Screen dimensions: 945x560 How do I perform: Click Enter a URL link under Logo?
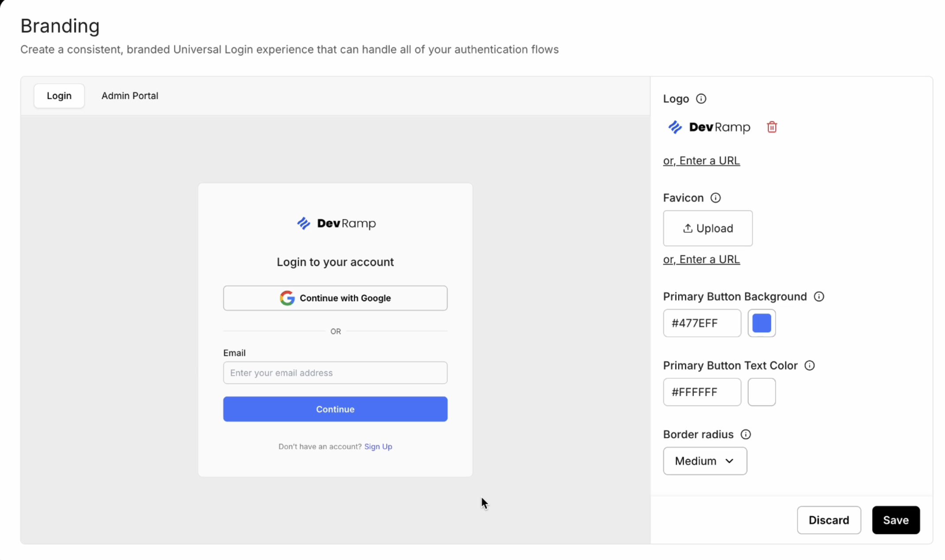(701, 161)
